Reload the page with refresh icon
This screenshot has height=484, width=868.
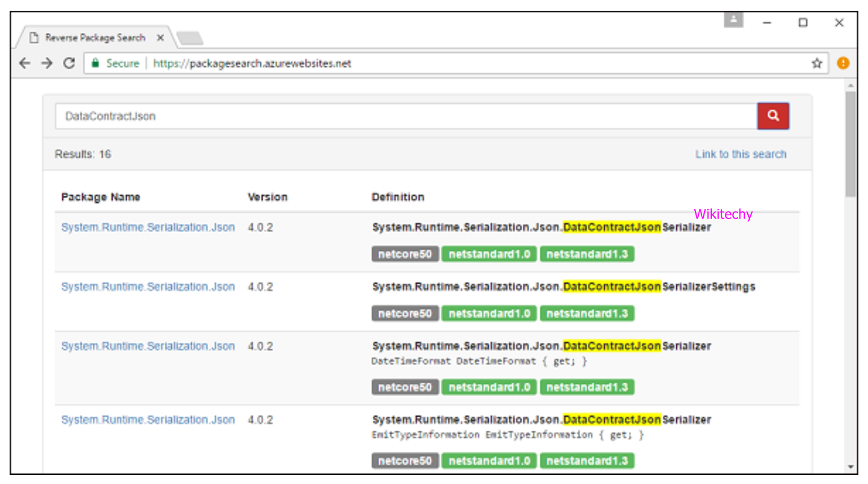69,63
